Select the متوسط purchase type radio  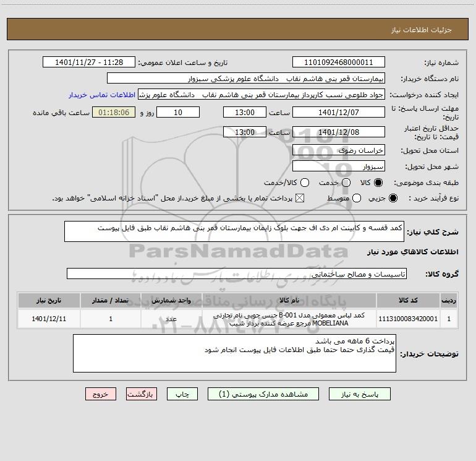point(357,199)
